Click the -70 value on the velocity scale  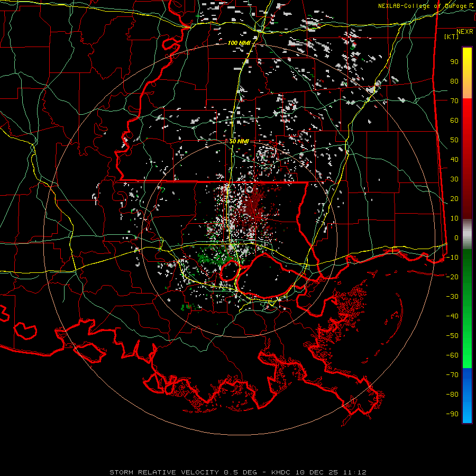tap(452, 375)
